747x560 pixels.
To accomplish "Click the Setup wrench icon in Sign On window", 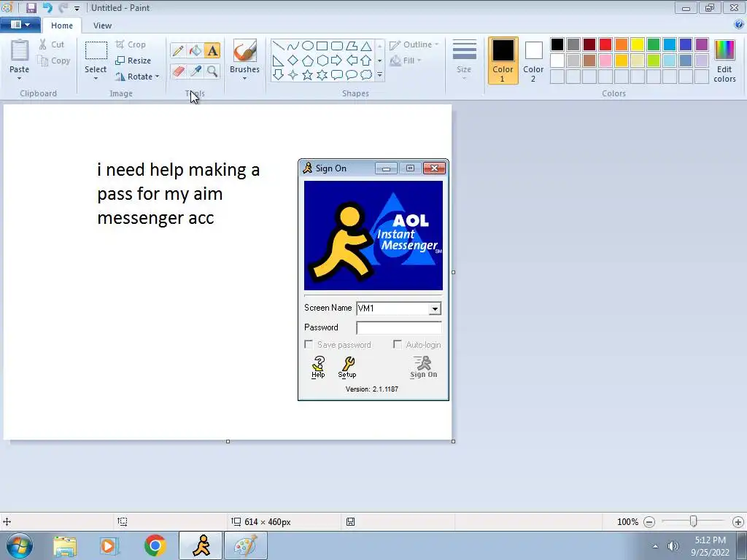I will click(x=347, y=367).
